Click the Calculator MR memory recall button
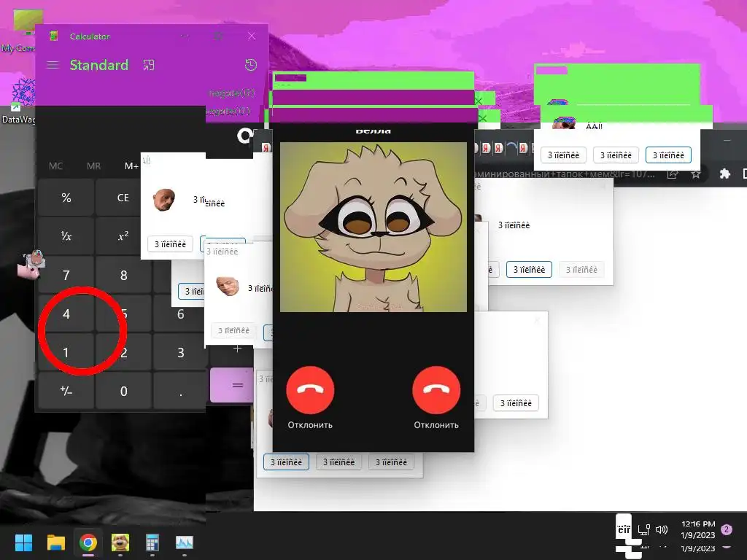747x560 pixels. pos(94,166)
